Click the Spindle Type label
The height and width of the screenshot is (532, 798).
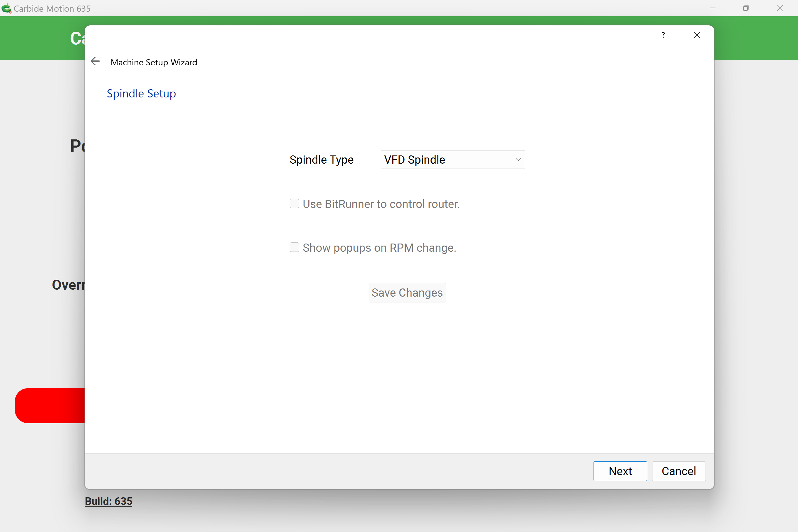(321, 160)
